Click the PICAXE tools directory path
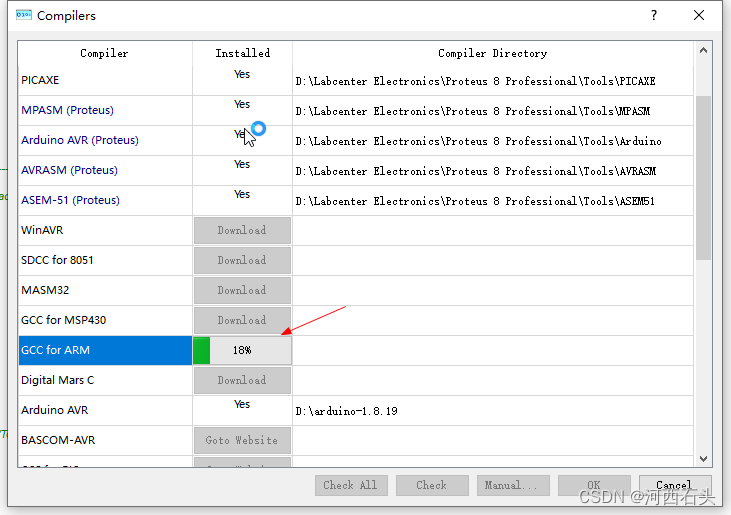Image resolution: width=731 pixels, height=515 pixels. (x=476, y=81)
